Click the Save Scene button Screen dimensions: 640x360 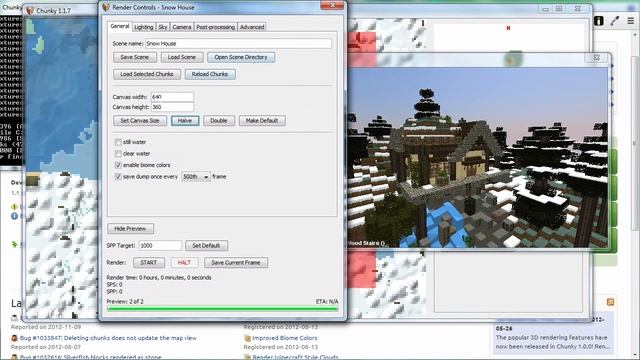pyautogui.click(x=135, y=57)
